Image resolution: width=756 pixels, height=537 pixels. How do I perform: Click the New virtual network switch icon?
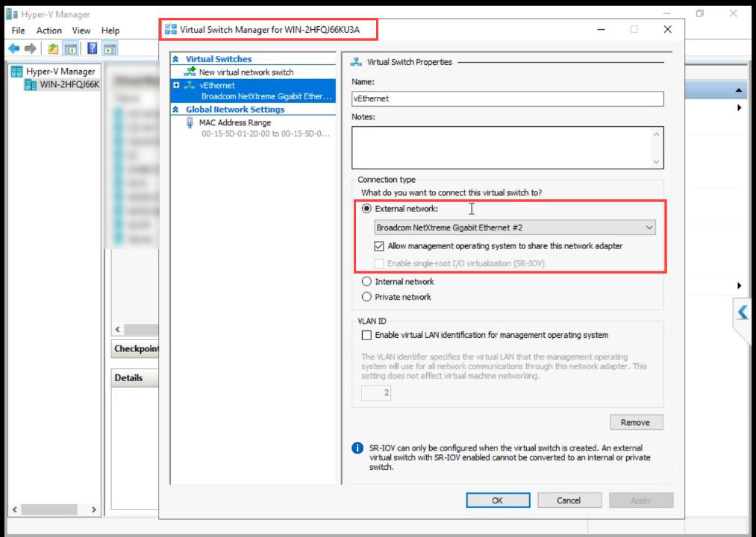[190, 72]
